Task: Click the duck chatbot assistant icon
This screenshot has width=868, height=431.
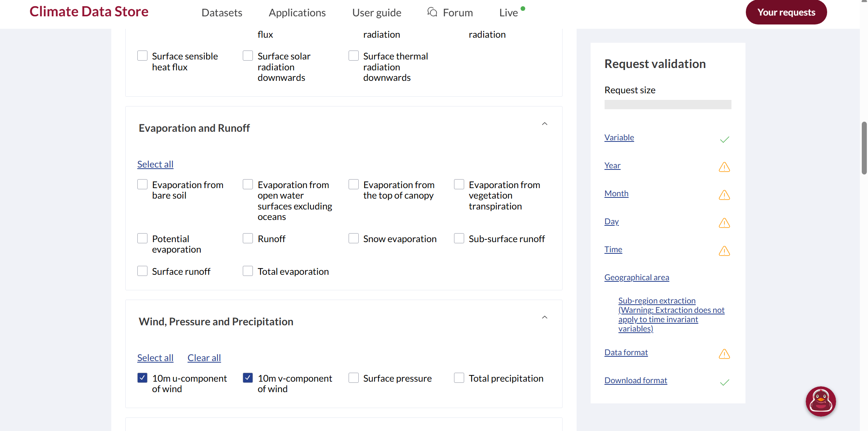Action: (x=821, y=401)
